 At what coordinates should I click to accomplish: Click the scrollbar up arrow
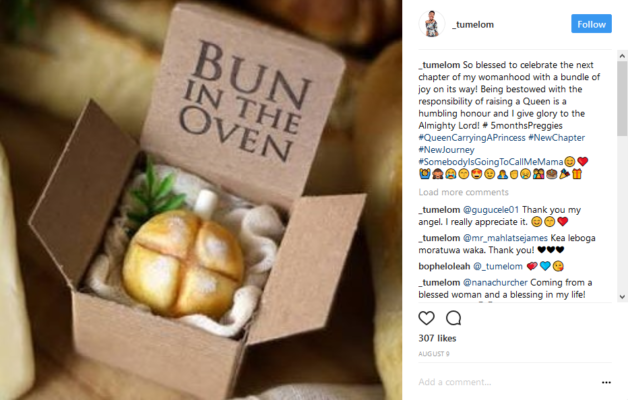coord(622,56)
